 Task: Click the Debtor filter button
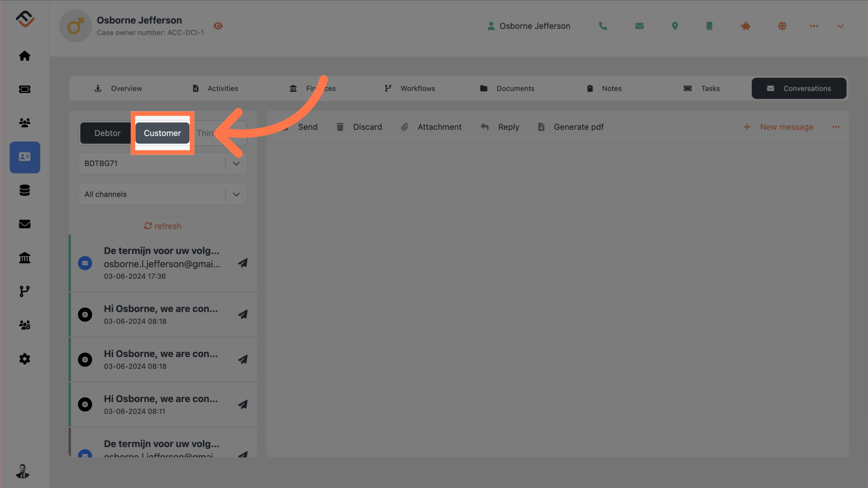click(x=107, y=132)
